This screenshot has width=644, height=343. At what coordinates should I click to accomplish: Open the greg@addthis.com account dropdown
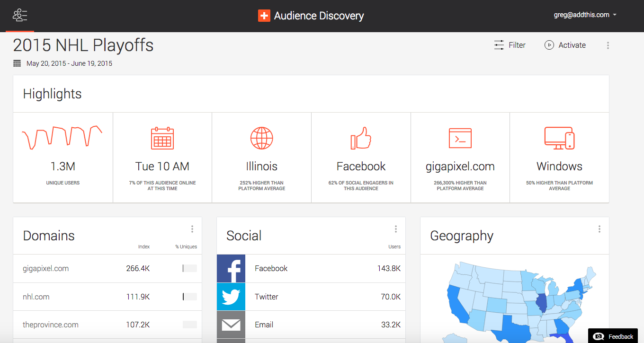coord(585,15)
